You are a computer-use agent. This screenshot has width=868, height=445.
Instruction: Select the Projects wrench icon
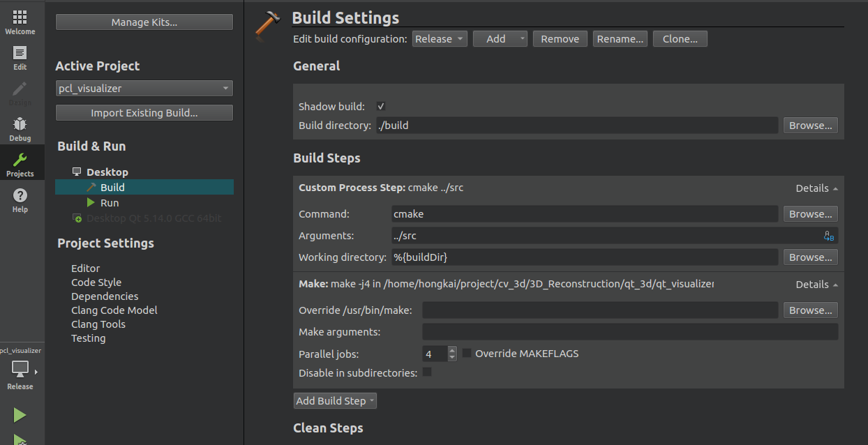pyautogui.click(x=20, y=165)
